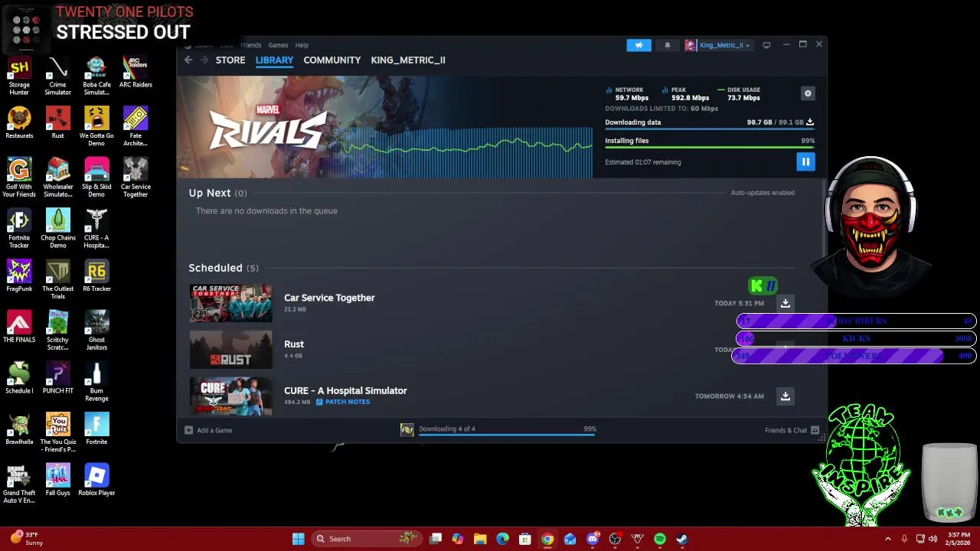Download Car Service Together now

(x=785, y=303)
